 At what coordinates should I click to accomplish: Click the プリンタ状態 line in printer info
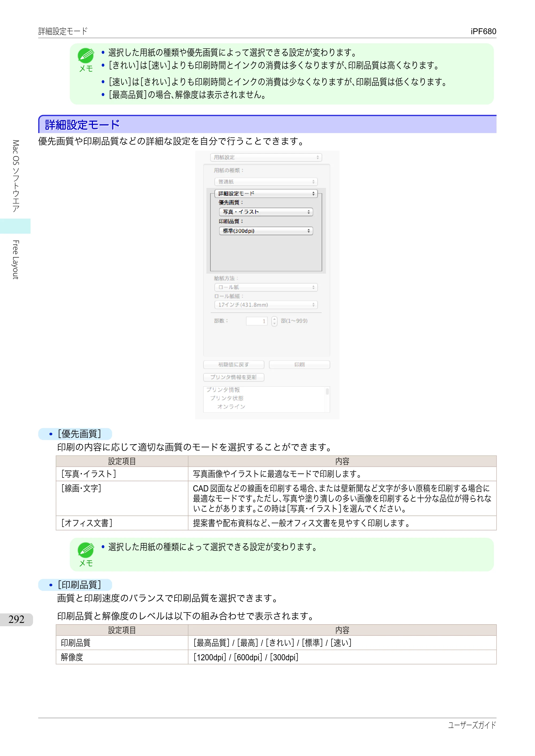pos(227,398)
